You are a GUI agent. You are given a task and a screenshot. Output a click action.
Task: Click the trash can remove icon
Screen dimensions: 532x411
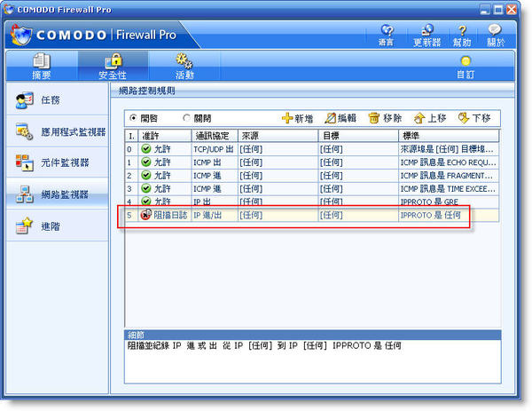(x=374, y=118)
